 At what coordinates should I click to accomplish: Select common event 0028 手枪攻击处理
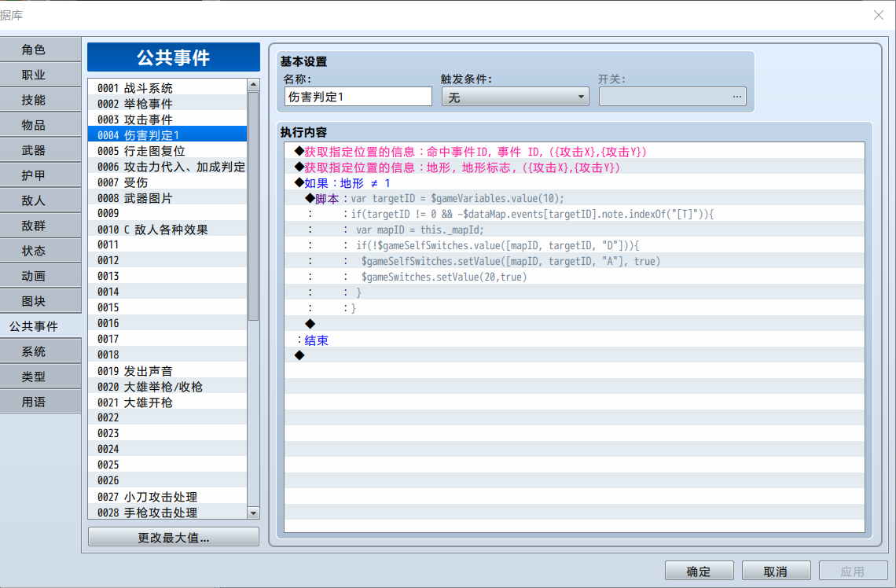167,512
